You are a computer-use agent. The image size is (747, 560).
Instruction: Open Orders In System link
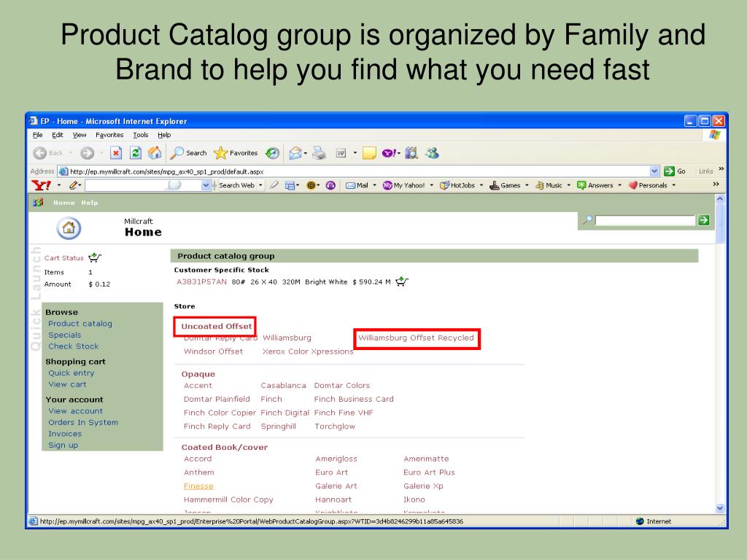coord(83,422)
